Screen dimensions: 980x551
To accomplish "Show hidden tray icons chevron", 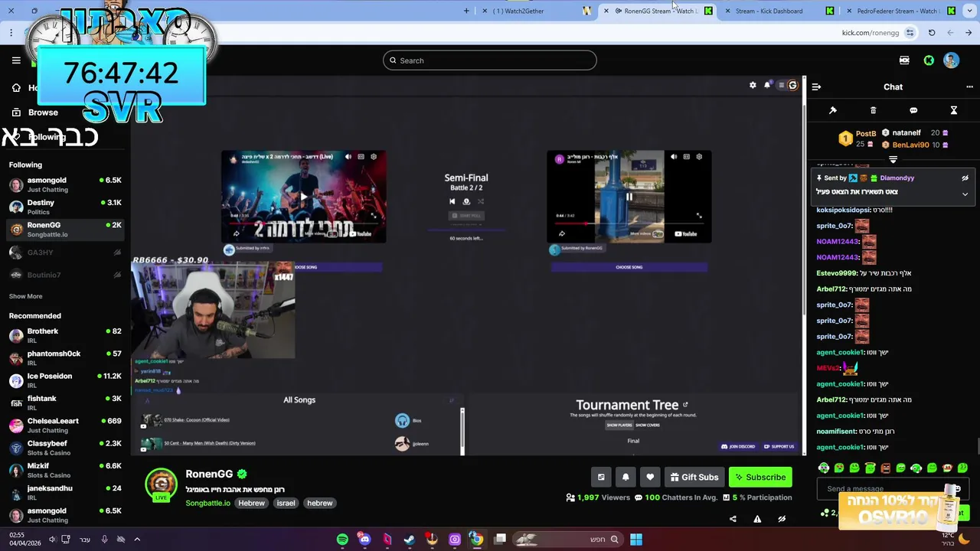I will point(137,539).
